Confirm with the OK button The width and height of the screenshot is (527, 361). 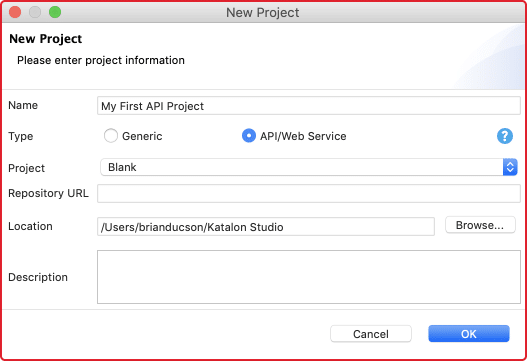pyautogui.click(x=469, y=334)
